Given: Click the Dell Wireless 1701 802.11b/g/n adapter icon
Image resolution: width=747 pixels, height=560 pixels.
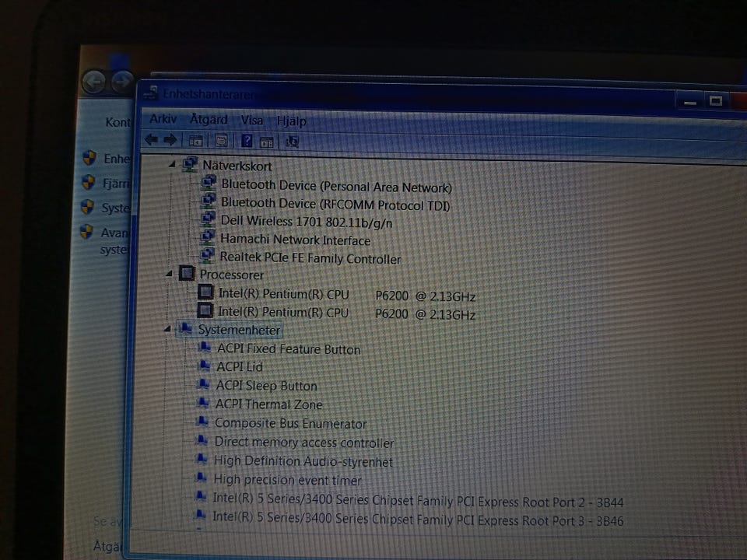Looking at the screenshot, I should point(208,219).
